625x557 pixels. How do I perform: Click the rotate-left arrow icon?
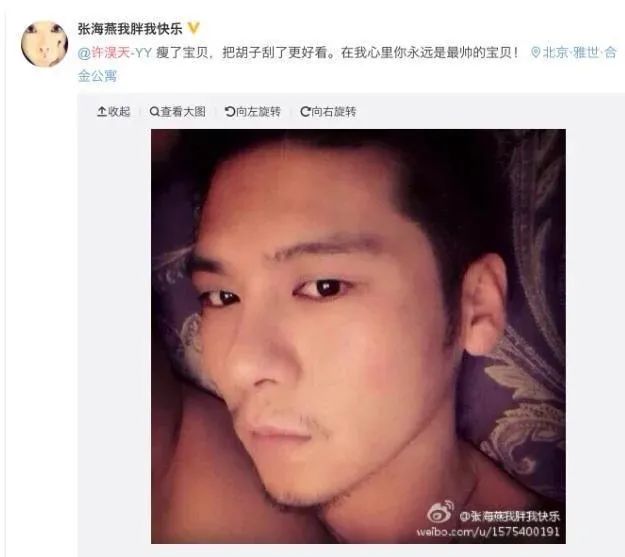[x=230, y=112]
